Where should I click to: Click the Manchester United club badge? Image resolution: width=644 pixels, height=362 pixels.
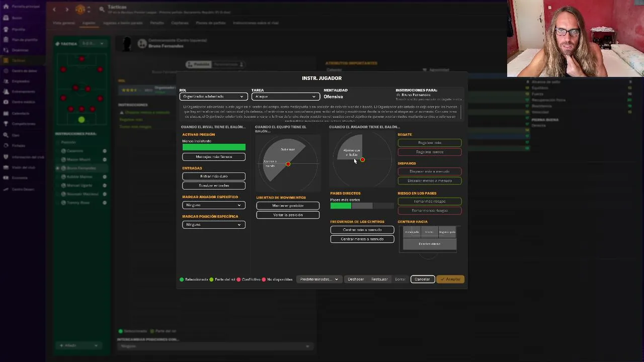(x=80, y=10)
